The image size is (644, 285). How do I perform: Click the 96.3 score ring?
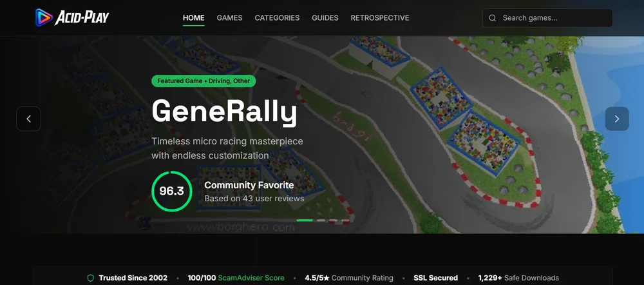[171, 192]
